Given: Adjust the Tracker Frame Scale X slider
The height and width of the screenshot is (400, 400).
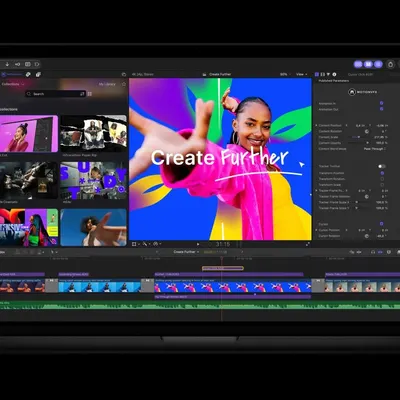Looking at the screenshot, I should pyautogui.click(x=361, y=202).
